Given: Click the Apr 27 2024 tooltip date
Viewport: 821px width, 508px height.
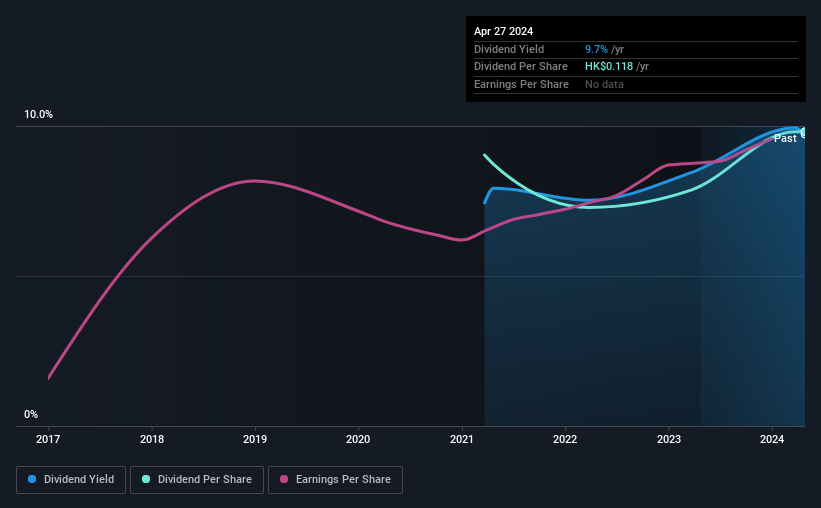Looking at the screenshot, I should click(x=503, y=31).
